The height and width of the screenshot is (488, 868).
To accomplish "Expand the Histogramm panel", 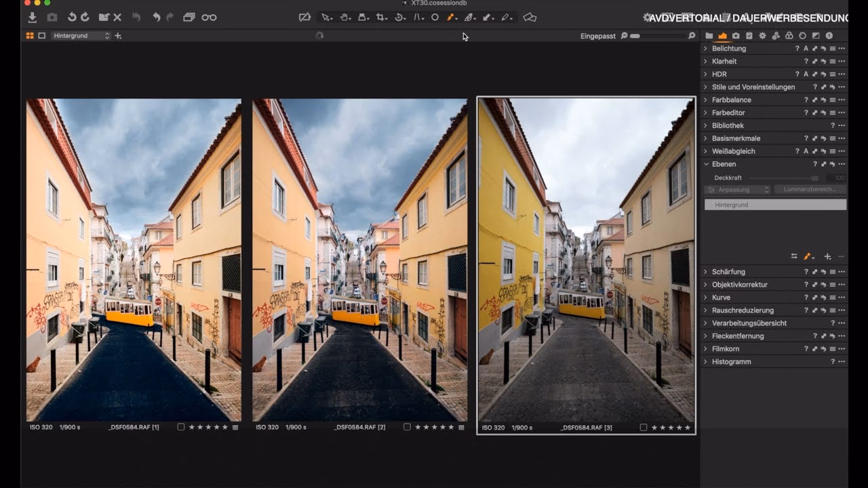I will [705, 362].
